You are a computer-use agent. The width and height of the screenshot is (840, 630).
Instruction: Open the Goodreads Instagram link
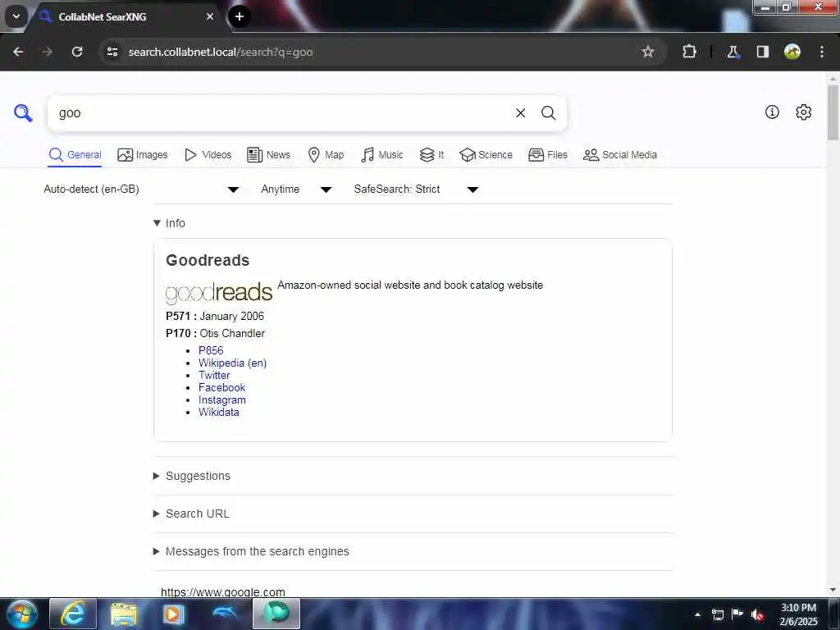point(221,400)
